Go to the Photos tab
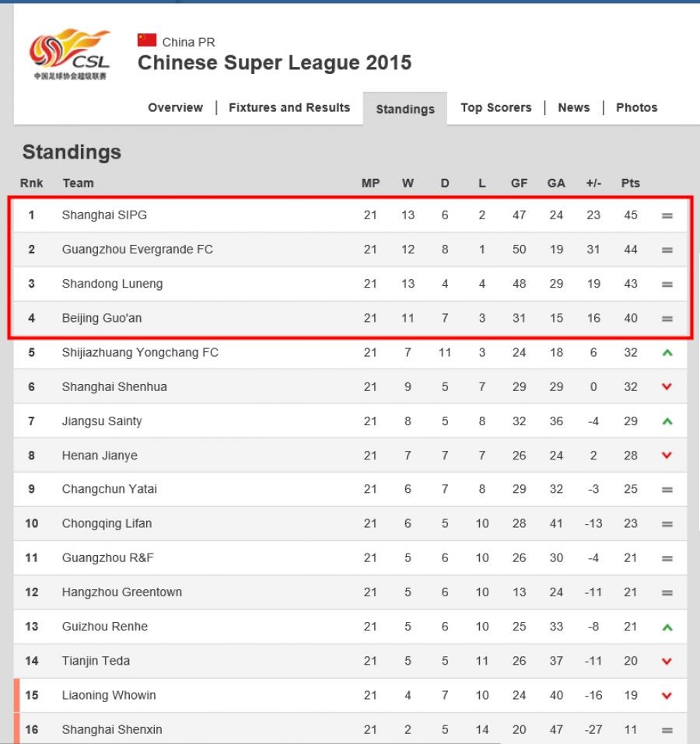700x744 pixels. pos(636,108)
